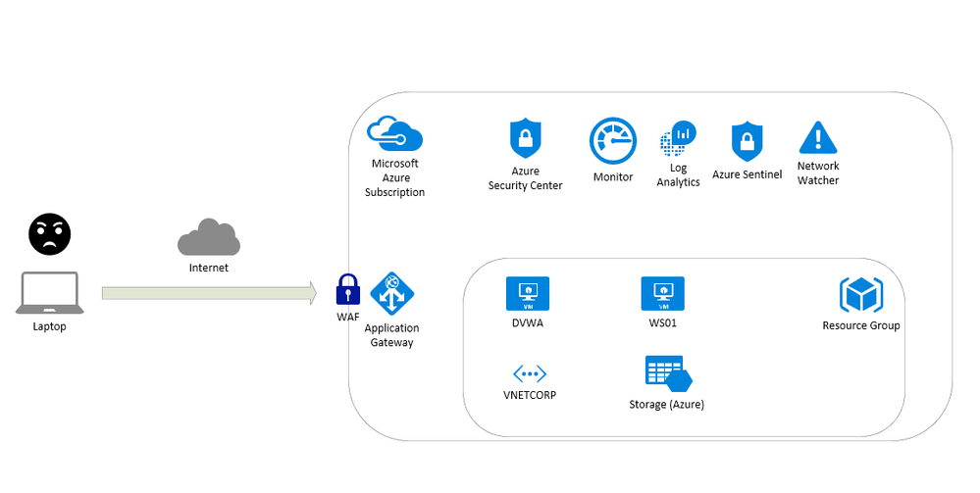Click the angry attacker face icon

click(49, 234)
